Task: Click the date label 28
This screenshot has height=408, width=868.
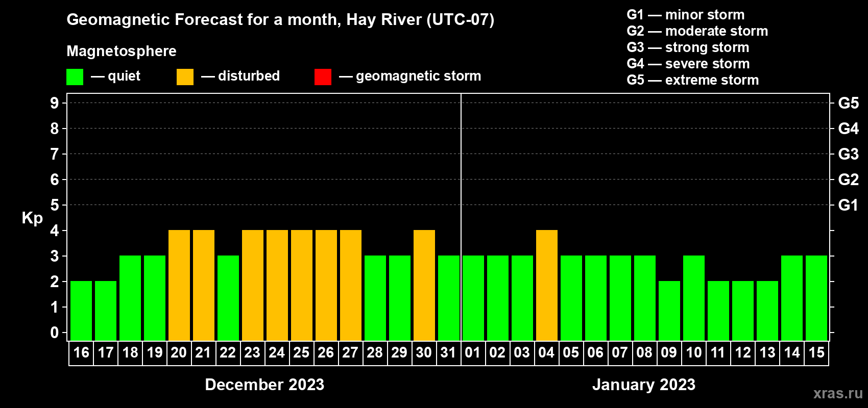Action: pos(375,352)
